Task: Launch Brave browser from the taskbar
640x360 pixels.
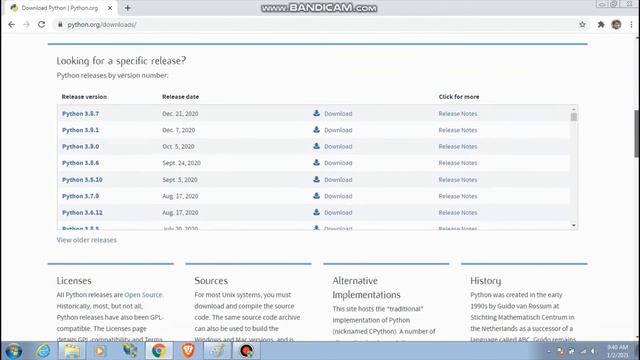Action: click(188, 351)
